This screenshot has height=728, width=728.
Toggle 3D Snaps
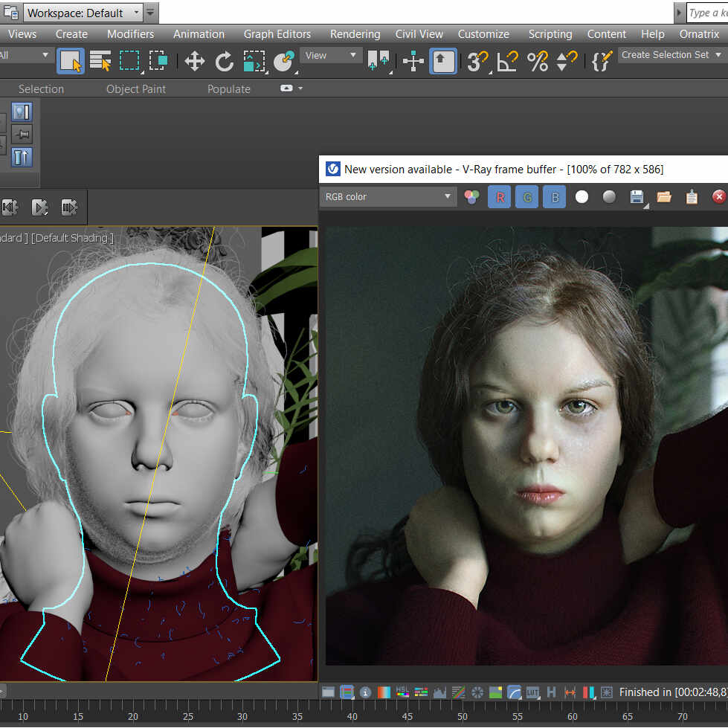pos(477,61)
